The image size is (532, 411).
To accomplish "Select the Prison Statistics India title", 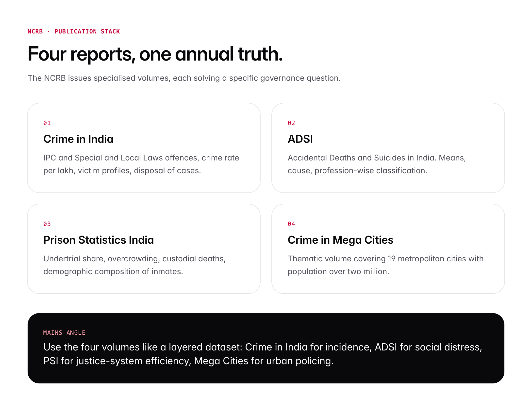I will pyautogui.click(x=99, y=240).
